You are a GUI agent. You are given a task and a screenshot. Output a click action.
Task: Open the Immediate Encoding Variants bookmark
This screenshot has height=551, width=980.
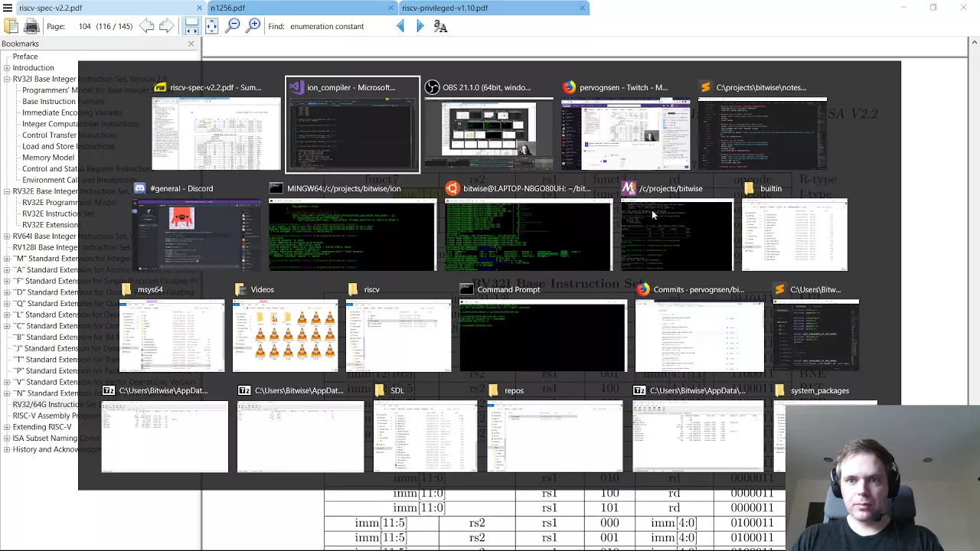pyautogui.click(x=72, y=112)
